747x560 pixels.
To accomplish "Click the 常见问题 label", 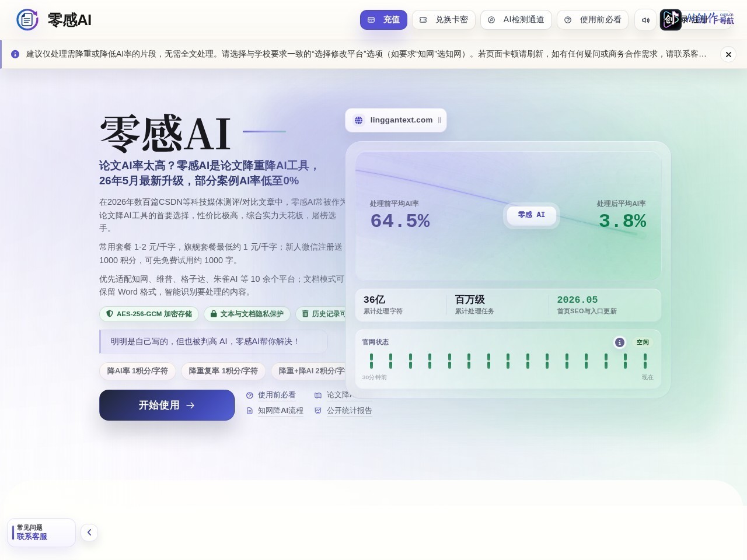I will click(x=30, y=527).
